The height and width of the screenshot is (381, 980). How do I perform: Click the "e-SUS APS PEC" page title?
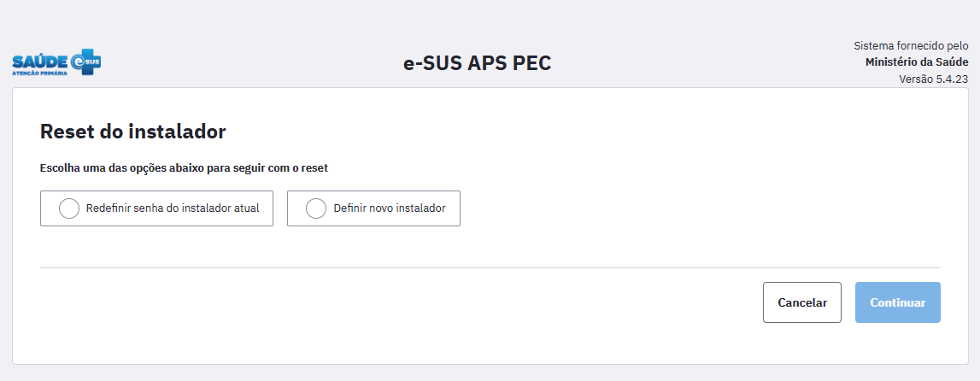[x=478, y=63]
